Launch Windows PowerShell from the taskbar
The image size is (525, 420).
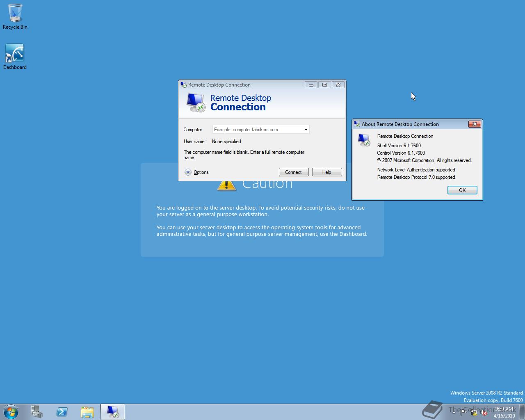(x=62, y=411)
